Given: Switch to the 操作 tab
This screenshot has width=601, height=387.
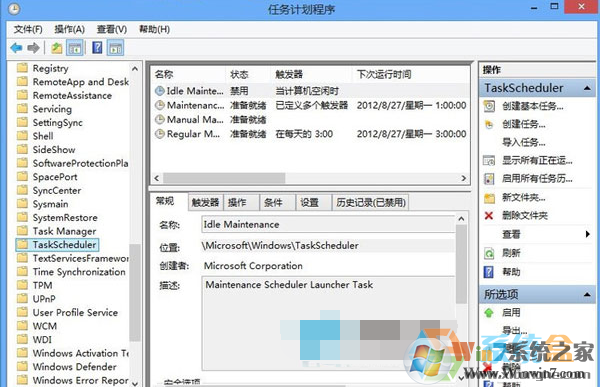Looking at the screenshot, I should point(240,202).
